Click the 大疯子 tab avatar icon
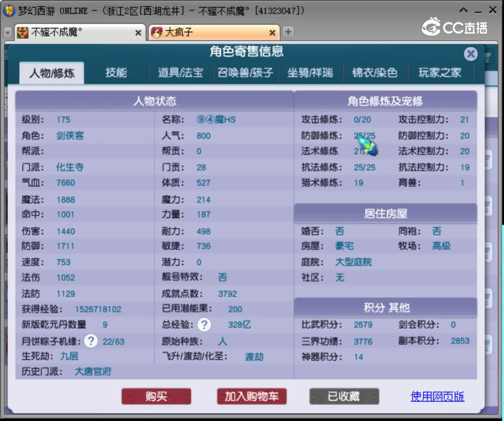This screenshot has width=504, height=421. pos(157,32)
